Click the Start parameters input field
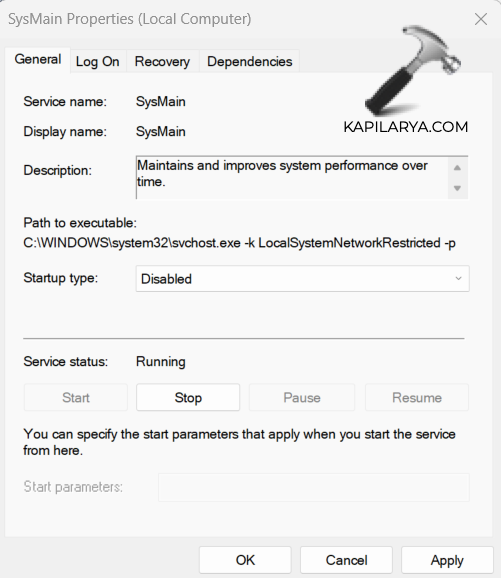The width and height of the screenshot is (501, 578). pos(314,487)
